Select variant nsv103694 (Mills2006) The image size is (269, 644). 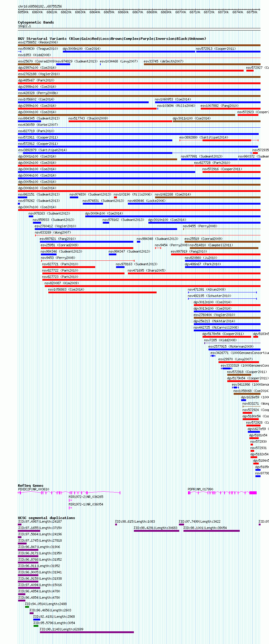click(x=176, y=106)
